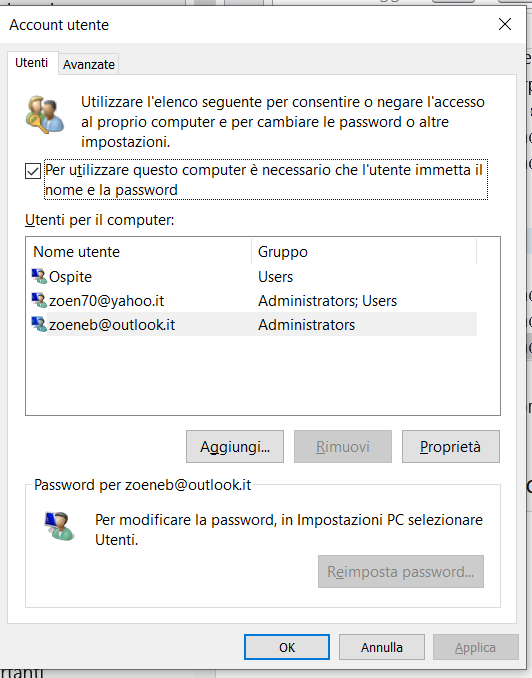Click the user icon in the Password section
Image resolution: width=532 pixels, height=678 pixels.
point(59,526)
